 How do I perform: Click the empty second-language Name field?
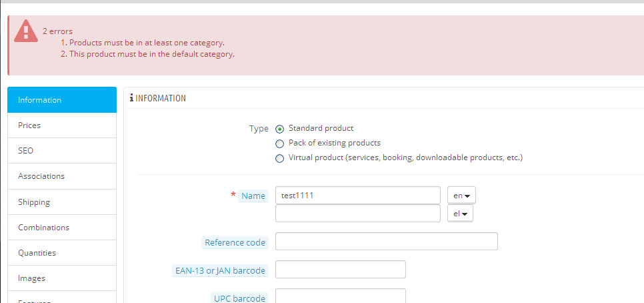357,214
